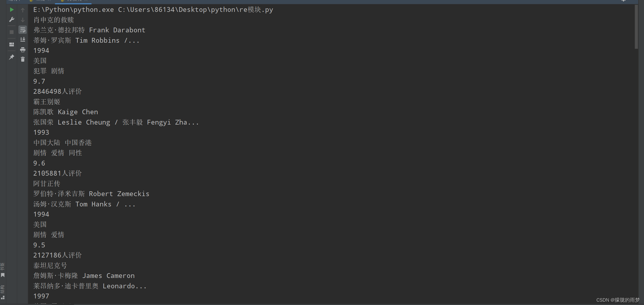Click the '犯罪 剧情' line

(49, 71)
